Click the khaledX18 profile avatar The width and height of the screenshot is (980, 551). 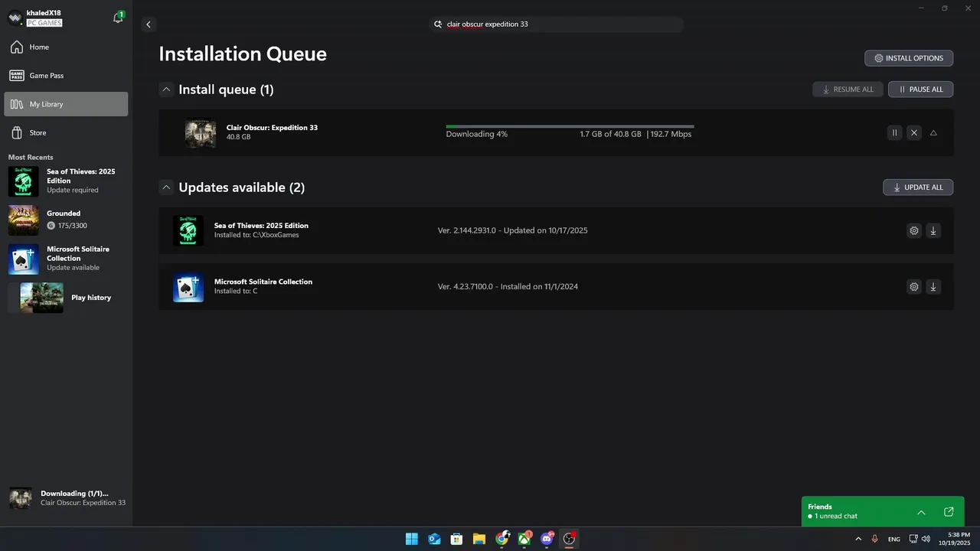click(15, 18)
